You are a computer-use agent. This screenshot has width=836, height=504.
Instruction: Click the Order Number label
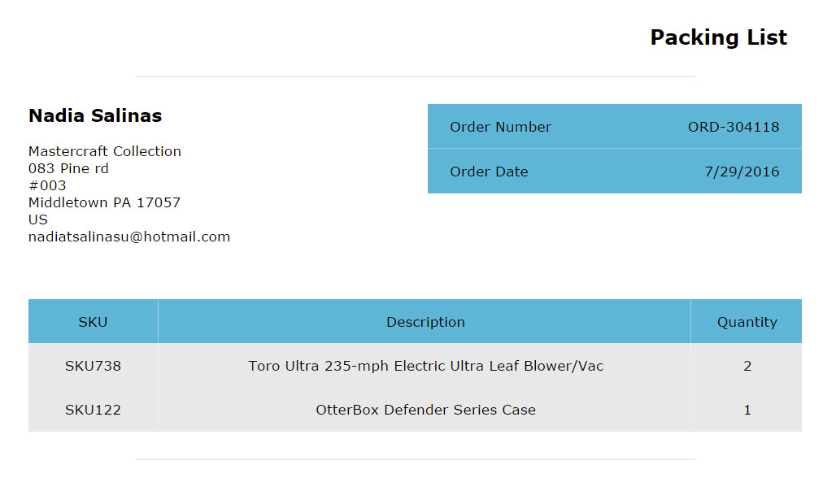click(500, 127)
